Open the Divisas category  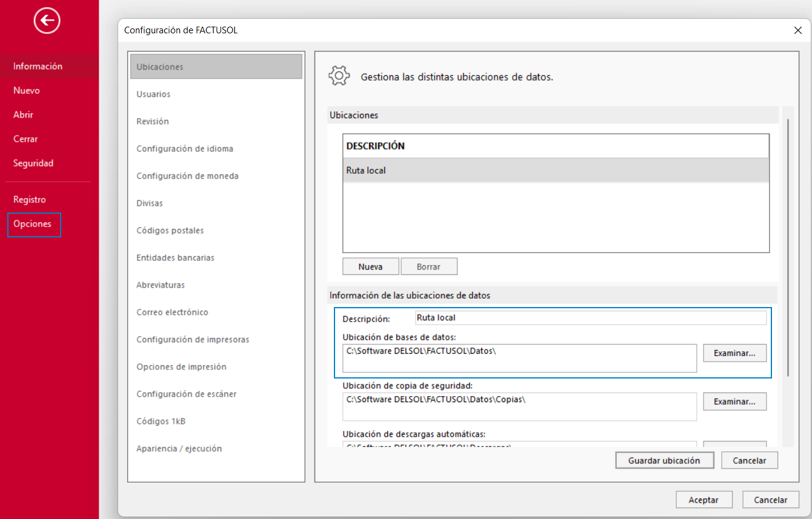tap(150, 203)
